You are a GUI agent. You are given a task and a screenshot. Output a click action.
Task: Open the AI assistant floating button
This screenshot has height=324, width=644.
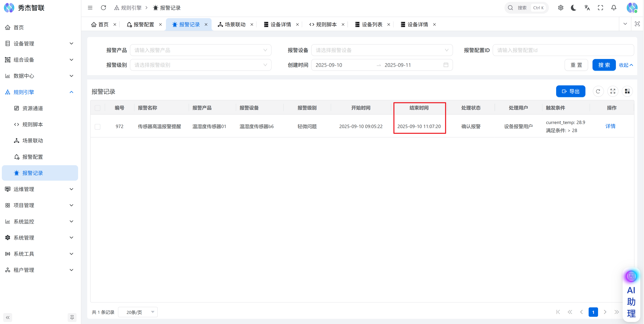point(631,276)
